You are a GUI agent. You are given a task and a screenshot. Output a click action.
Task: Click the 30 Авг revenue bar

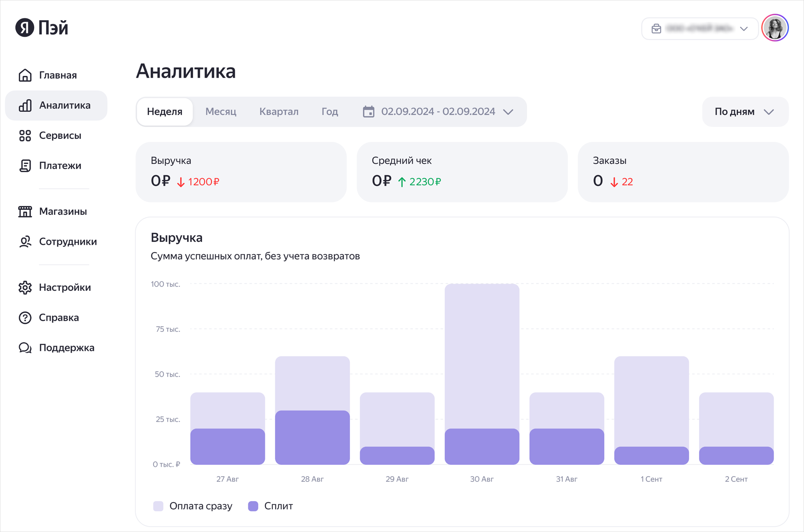click(481, 373)
